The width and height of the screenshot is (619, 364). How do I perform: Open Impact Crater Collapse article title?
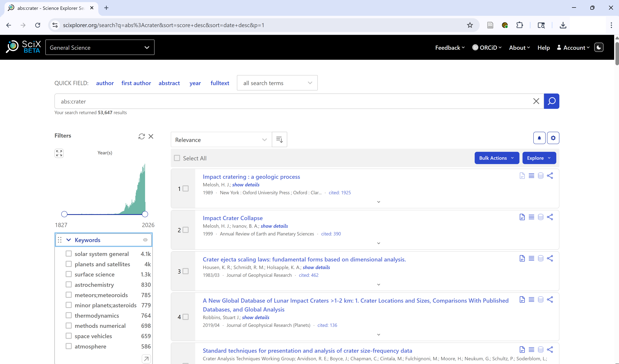point(233,218)
